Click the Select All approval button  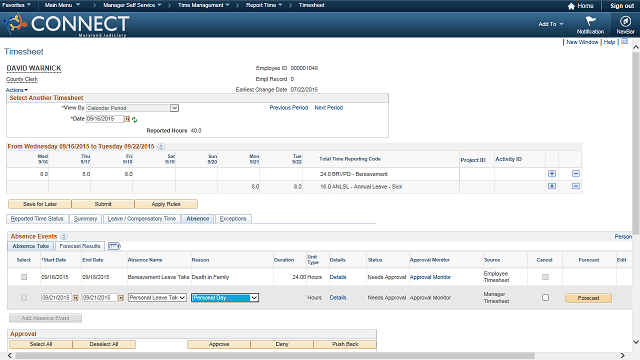coord(41,344)
